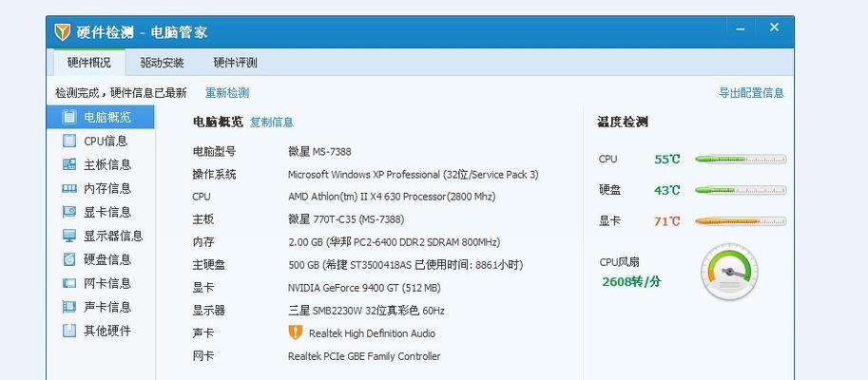Click the 检测完成，硬件信息已最新 status text
Viewport: 868px width, 380px height.
(121, 93)
